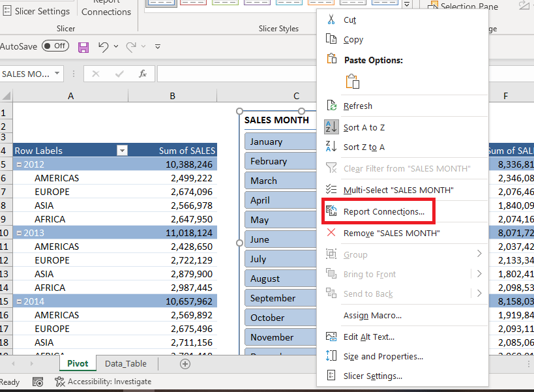Click the Redo icon

131,47
